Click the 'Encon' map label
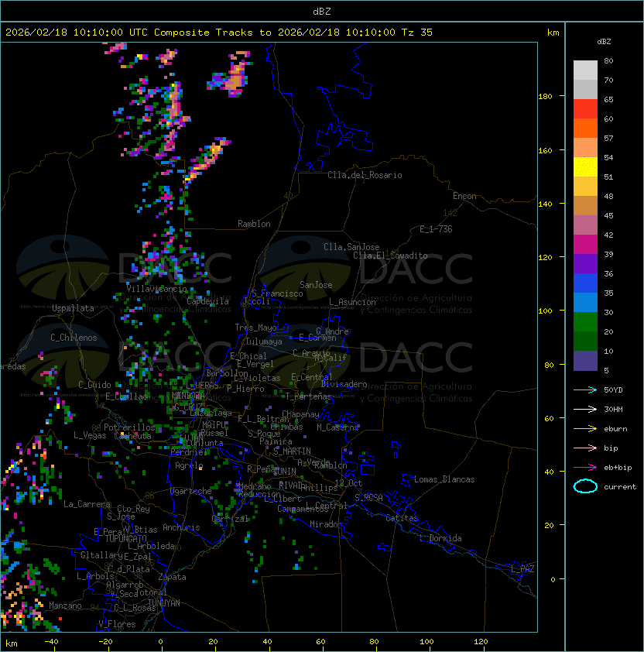The width and height of the screenshot is (644, 652). click(x=464, y=196)
